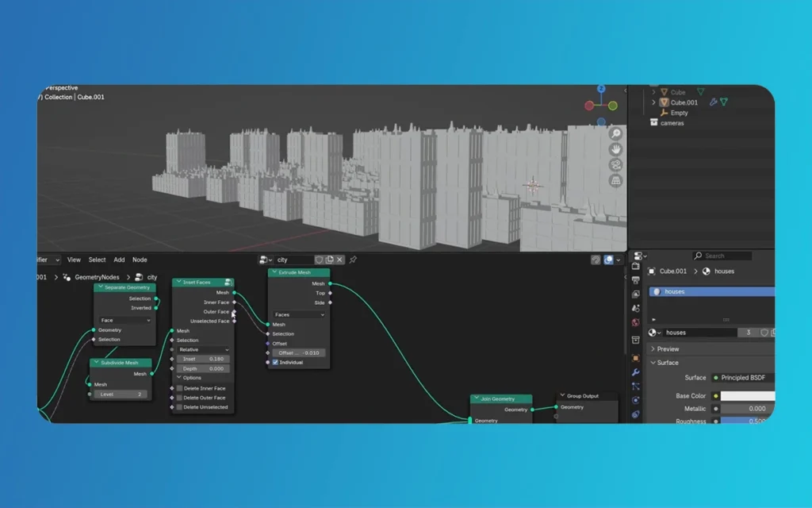Open Face domain dropdown in Separate Geometry

point(124,321)
